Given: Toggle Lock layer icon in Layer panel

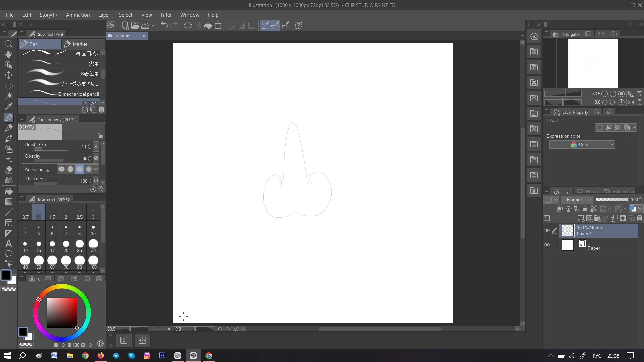Looking at the screenshot, I should tap(585, 209).
